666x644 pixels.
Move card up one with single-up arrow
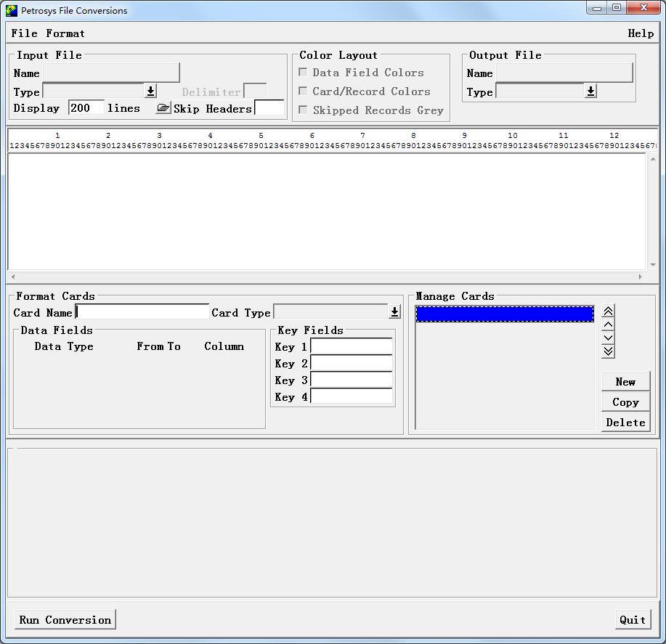coord(608,325)
